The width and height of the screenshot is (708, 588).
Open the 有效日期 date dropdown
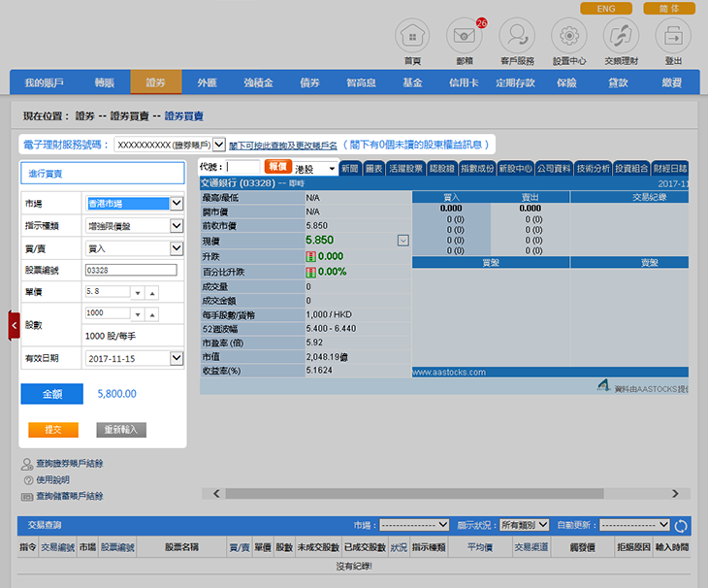177,358
